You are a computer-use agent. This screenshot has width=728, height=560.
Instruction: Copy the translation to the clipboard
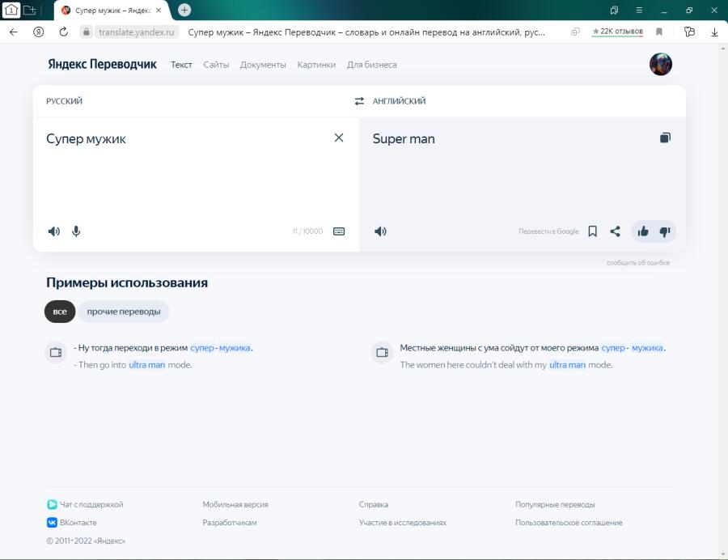click(666, 138)
